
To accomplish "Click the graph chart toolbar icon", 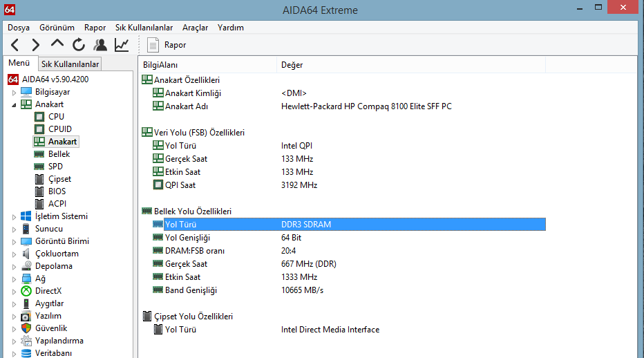I will [x=122, y=45].
